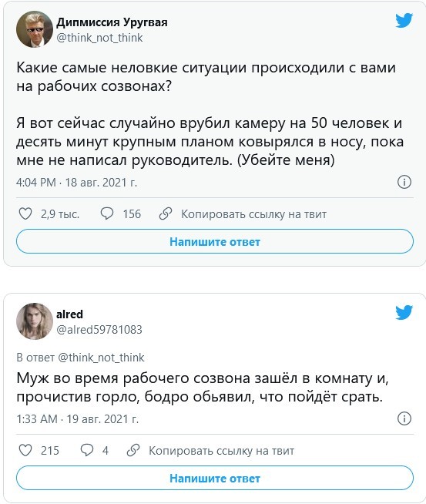Click the Twitter bird icon on alred's reply
Image resolution: width=426 pixels, height=504 pixels.
click(x=404, y=312)
